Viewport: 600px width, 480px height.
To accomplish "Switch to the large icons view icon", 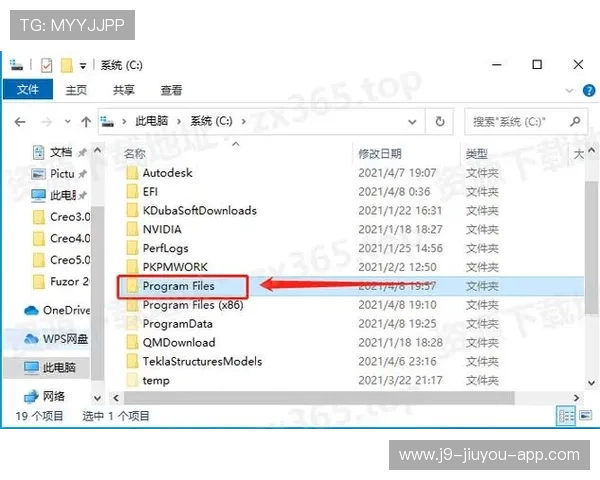I will [x=585, y=415].
